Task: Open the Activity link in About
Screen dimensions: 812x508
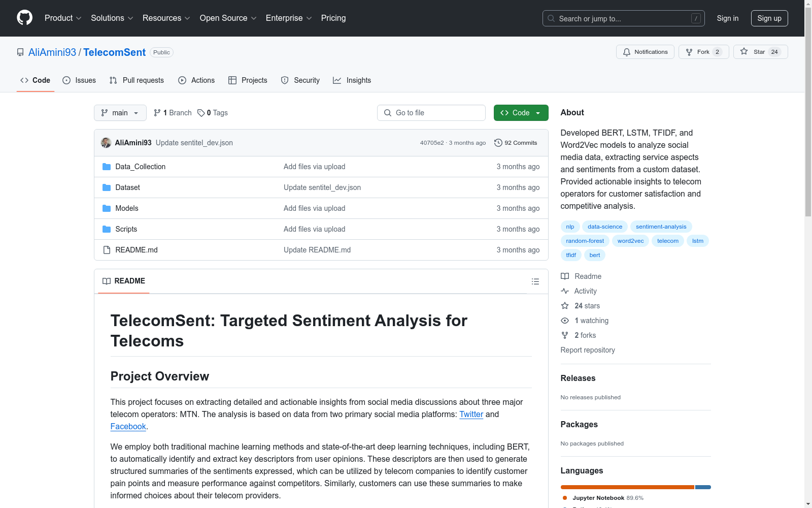Action: click(579, 291)
